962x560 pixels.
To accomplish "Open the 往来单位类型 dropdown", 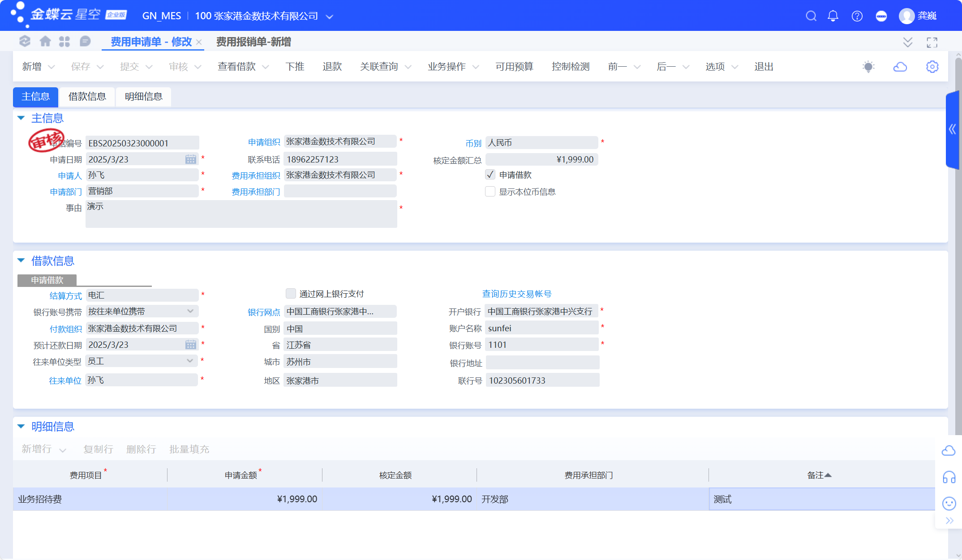I will tap(190, 361).
